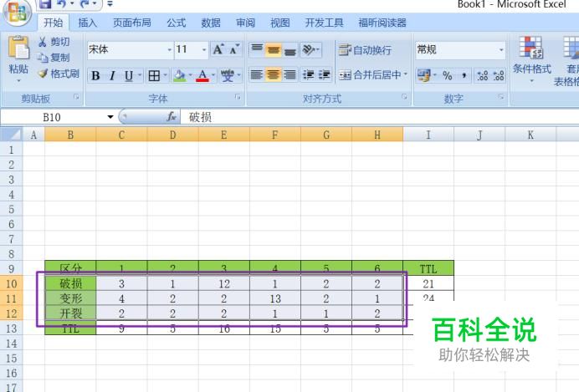Open the alignment (对齐方式) dialog launcher
The height and width of the screenshot is (392, 579).
404,97
